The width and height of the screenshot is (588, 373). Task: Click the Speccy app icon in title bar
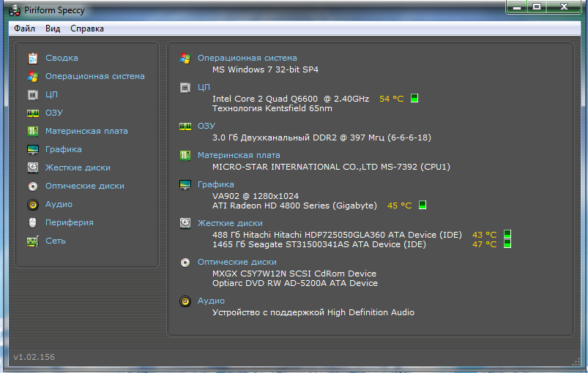click(15, 11)
